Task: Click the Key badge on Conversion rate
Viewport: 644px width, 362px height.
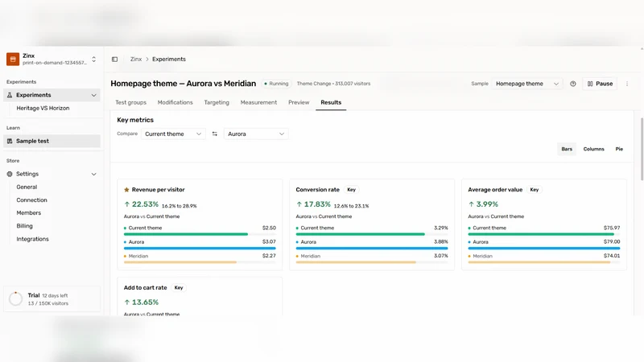Action: pyautogui.click(x=351, y=190)
